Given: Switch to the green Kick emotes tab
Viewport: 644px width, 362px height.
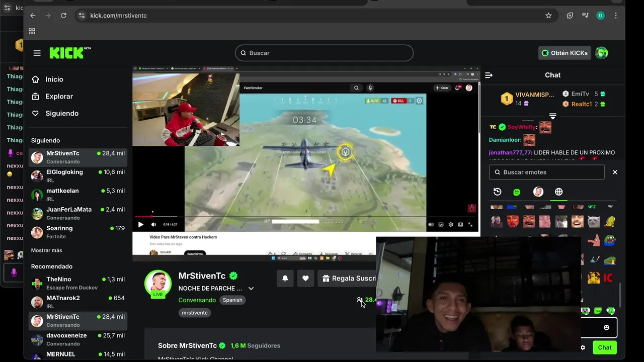Looking at the screenshot, I should 517,192.
